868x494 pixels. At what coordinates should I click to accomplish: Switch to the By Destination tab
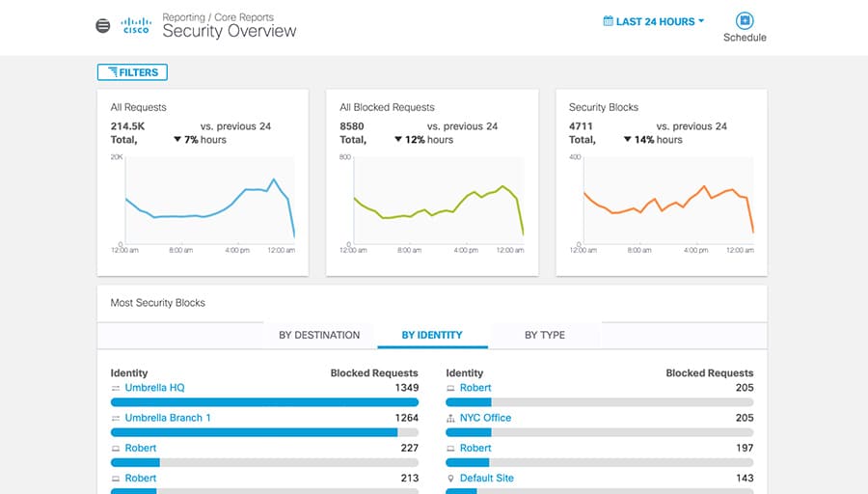pyautogui.click(x=319, y=335)
